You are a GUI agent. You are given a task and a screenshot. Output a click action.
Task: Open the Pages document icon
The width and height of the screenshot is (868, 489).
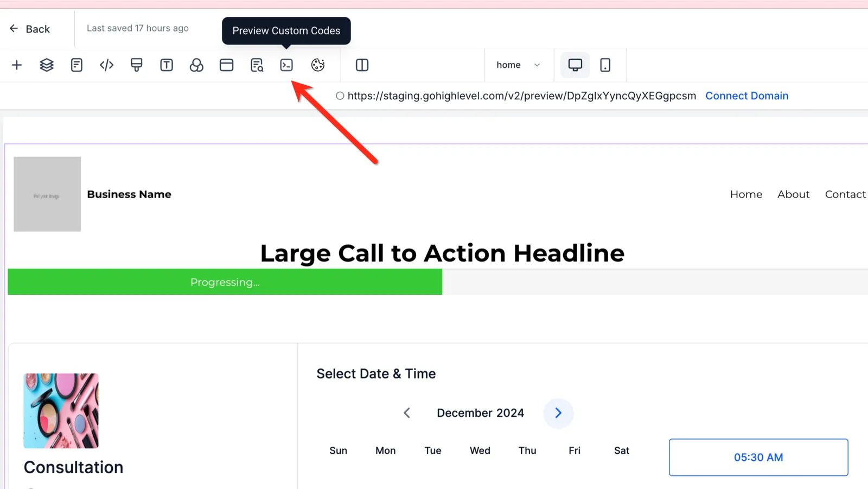tap(76, 65)
